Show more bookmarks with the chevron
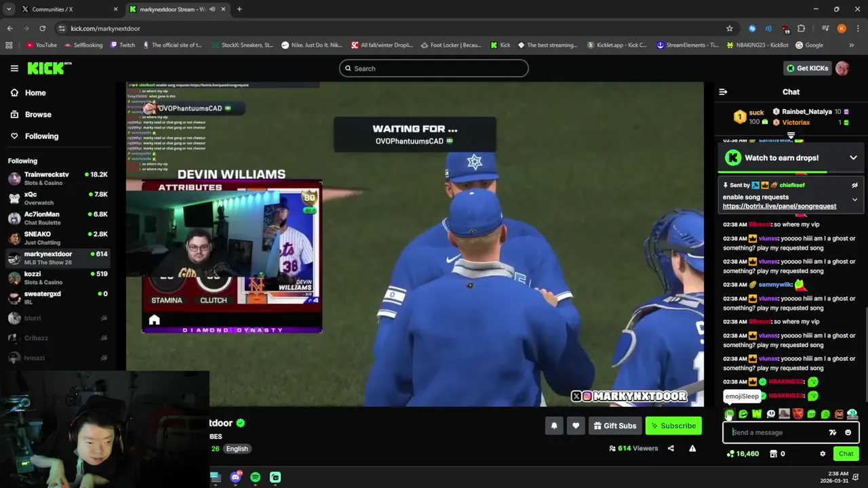Image resolution: width=868 pixels, height=488 pixels. click(x=851, y=45)
